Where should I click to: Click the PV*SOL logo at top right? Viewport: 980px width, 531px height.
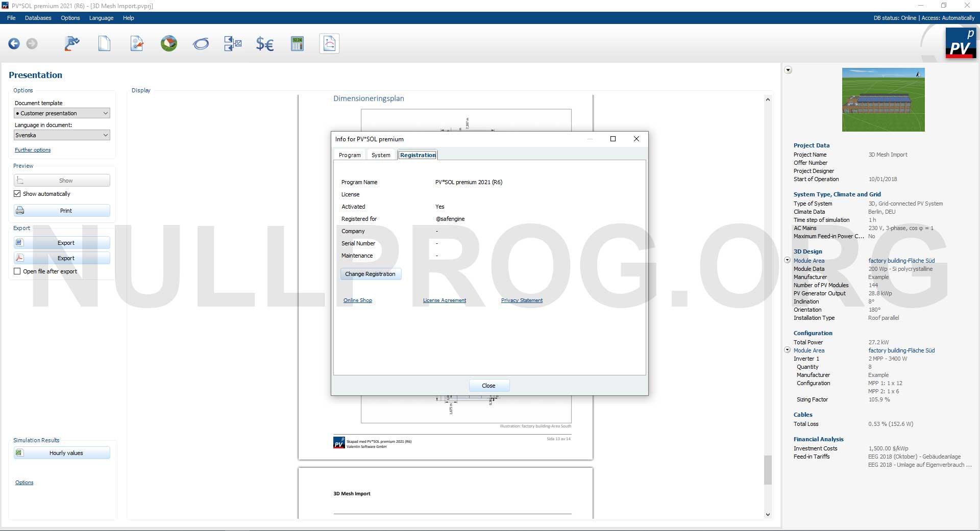pos(960,43)
